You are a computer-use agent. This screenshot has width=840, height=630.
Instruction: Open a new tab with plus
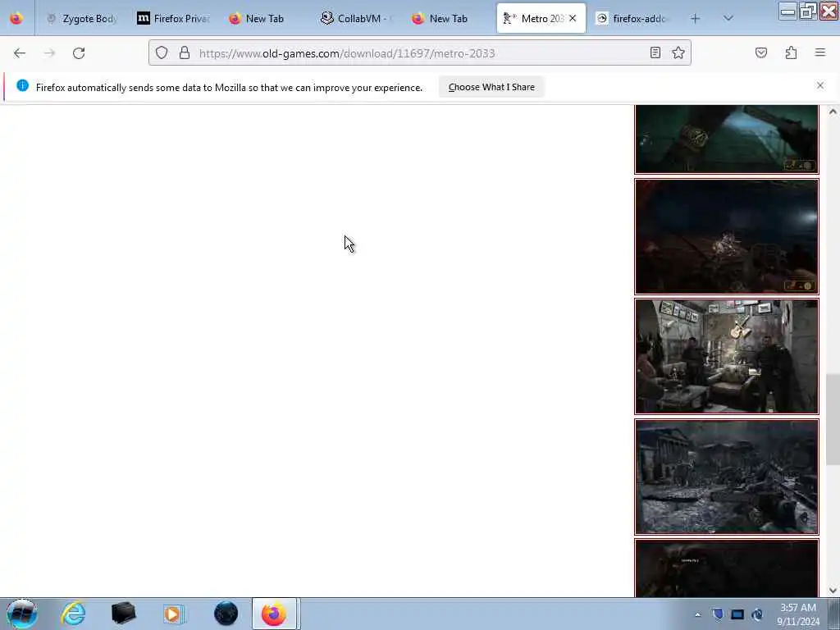[x=696, y=18]
